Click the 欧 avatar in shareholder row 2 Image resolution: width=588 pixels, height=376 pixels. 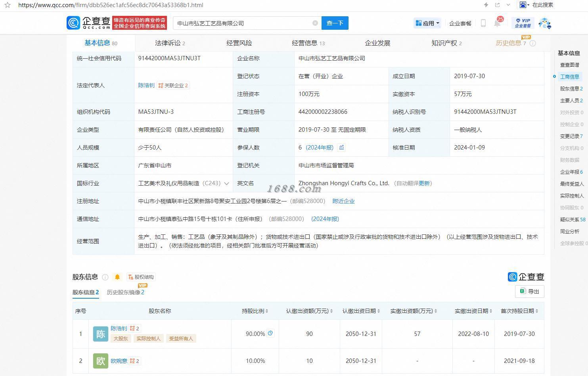(x=100, y=361)
